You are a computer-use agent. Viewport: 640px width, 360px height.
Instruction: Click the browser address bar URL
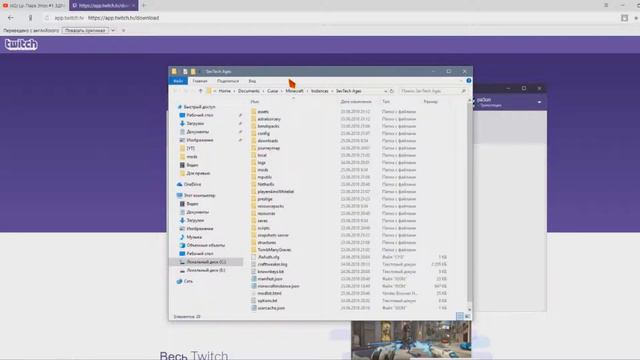coord(123,18)
